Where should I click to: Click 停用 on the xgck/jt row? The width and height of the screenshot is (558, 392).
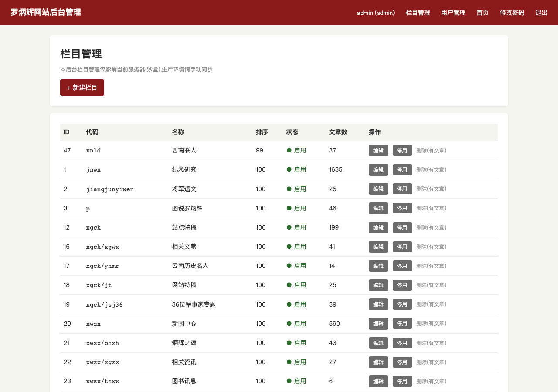[x=402, y=285]
